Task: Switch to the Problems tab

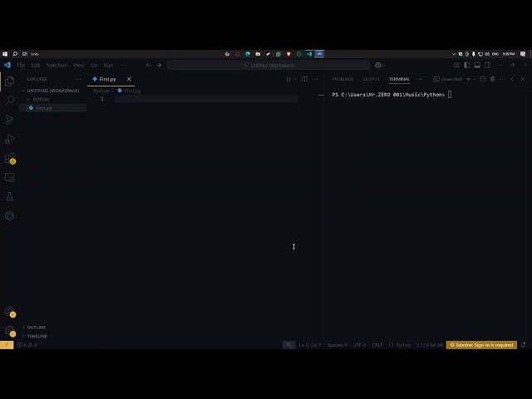Action: 342,79
